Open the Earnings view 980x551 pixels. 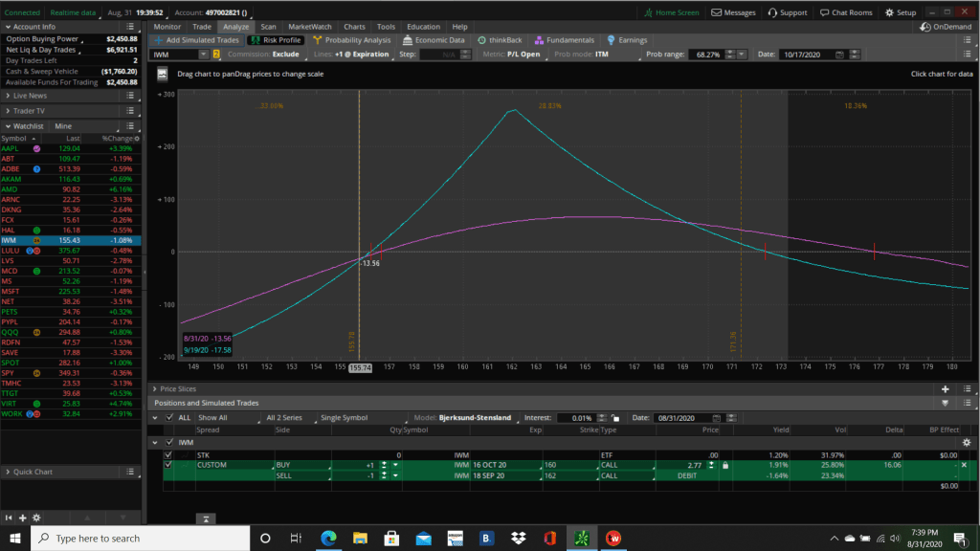628,40
